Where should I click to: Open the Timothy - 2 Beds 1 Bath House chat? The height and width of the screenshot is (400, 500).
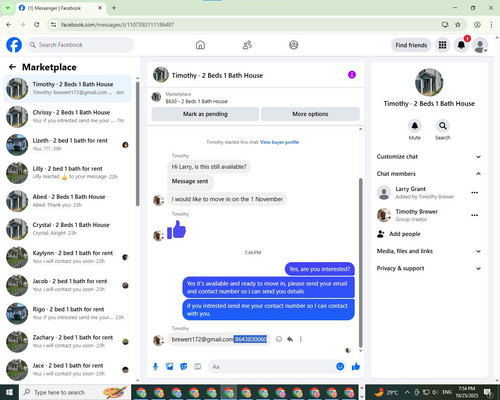(x=68, y=88)
